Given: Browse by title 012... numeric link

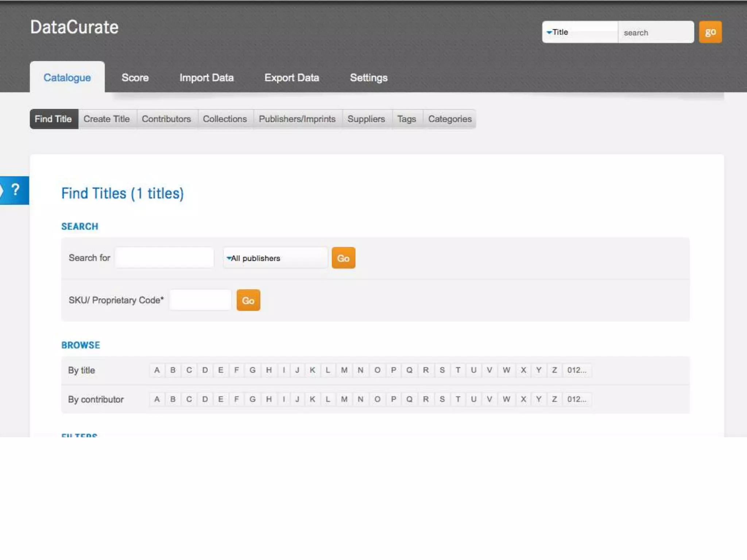Looking at the screenshot, I should [x=576, y=370].
